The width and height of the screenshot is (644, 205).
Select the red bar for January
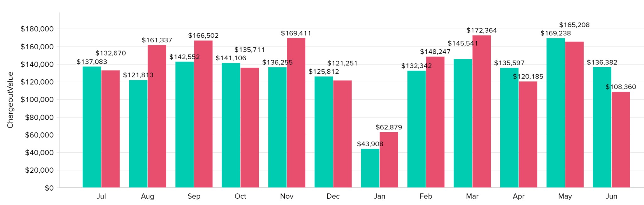point(389,160)
